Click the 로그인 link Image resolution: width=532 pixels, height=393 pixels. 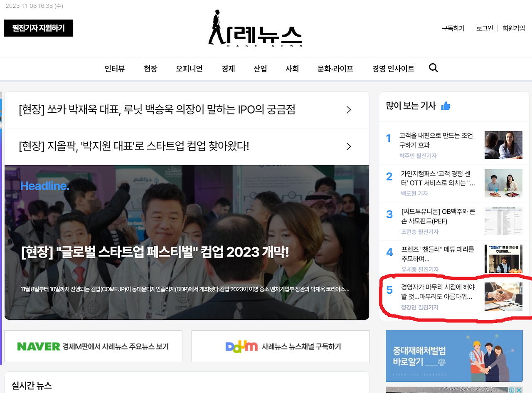pyautogui.click(x=484, y=28)
